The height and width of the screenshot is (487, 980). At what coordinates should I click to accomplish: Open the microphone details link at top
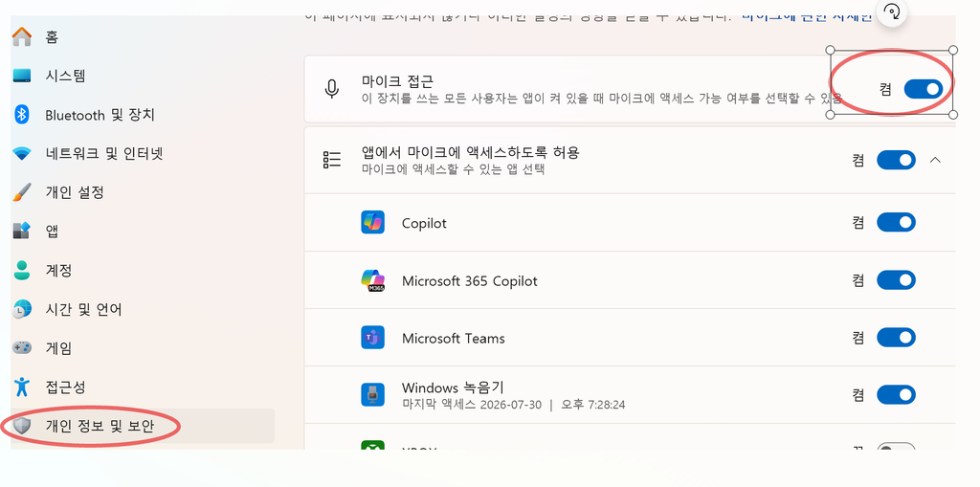pos(806,18)
